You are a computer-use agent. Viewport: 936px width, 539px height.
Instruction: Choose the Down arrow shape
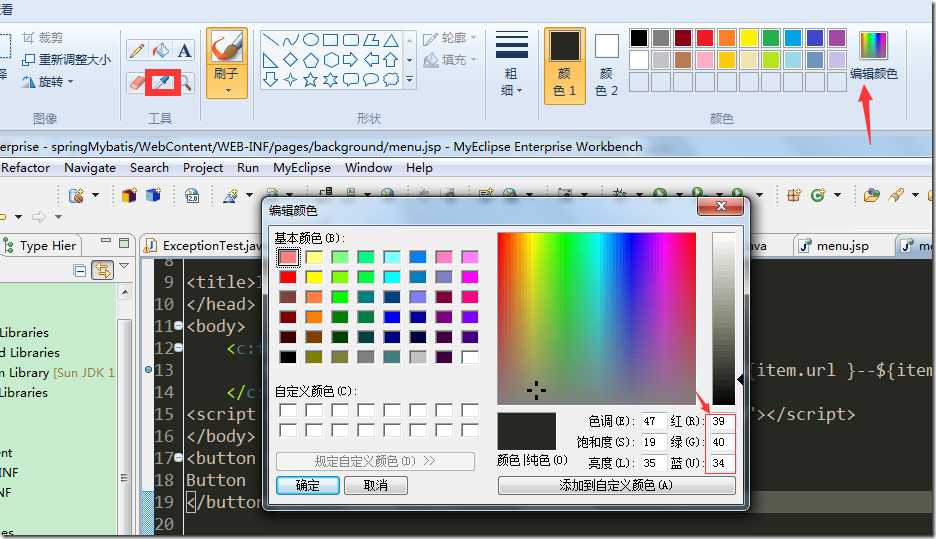270,80
